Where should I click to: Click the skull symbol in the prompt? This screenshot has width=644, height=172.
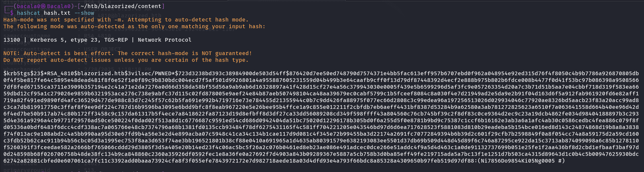43,6
